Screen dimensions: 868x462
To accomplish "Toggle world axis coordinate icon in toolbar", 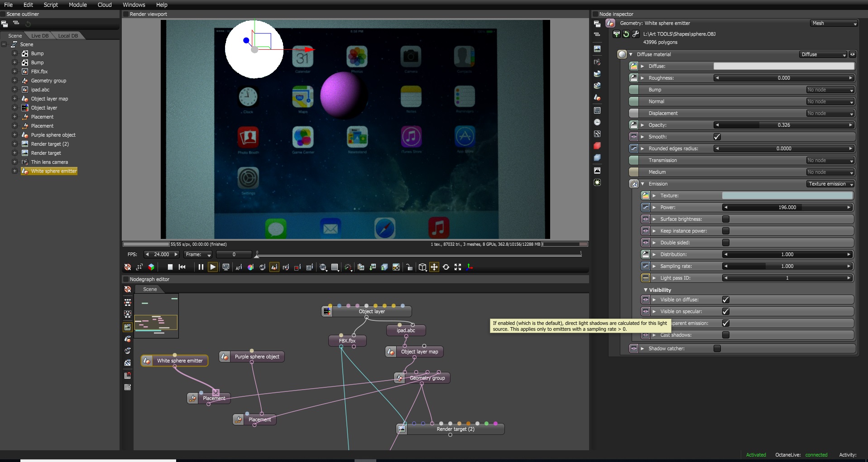I will coord(470,267).
